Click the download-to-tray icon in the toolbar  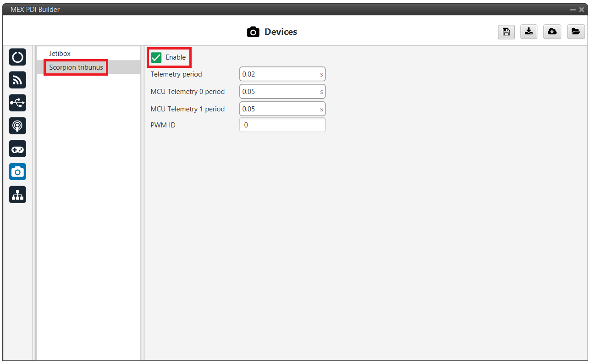point(529,32)
